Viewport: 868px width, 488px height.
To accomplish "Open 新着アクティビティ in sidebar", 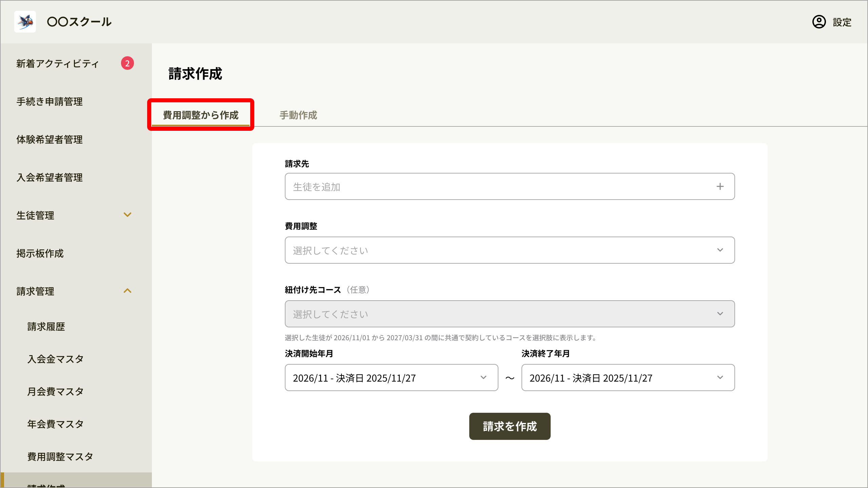I will (58, 64).
